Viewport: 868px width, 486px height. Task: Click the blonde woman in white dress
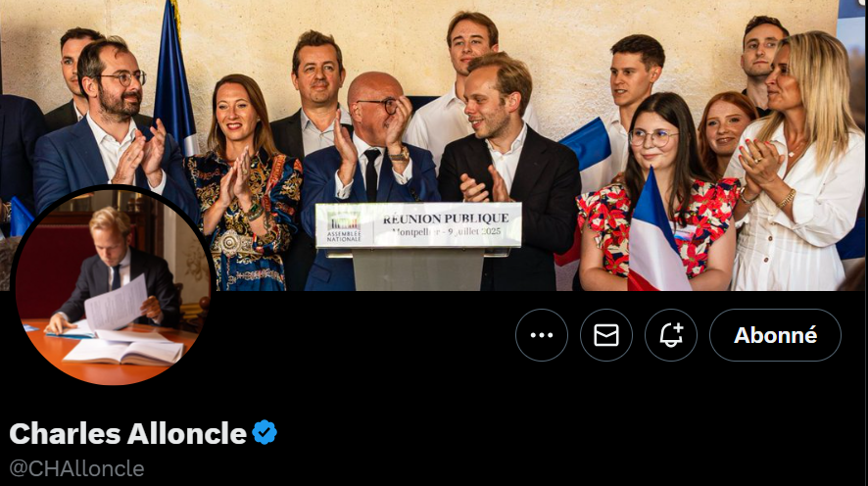point(797,166)
